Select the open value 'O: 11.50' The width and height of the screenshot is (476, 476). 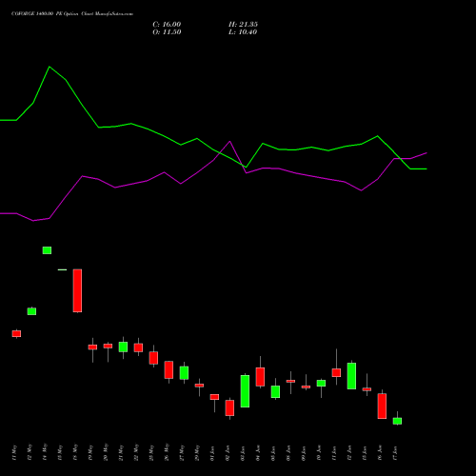point(167,32)
